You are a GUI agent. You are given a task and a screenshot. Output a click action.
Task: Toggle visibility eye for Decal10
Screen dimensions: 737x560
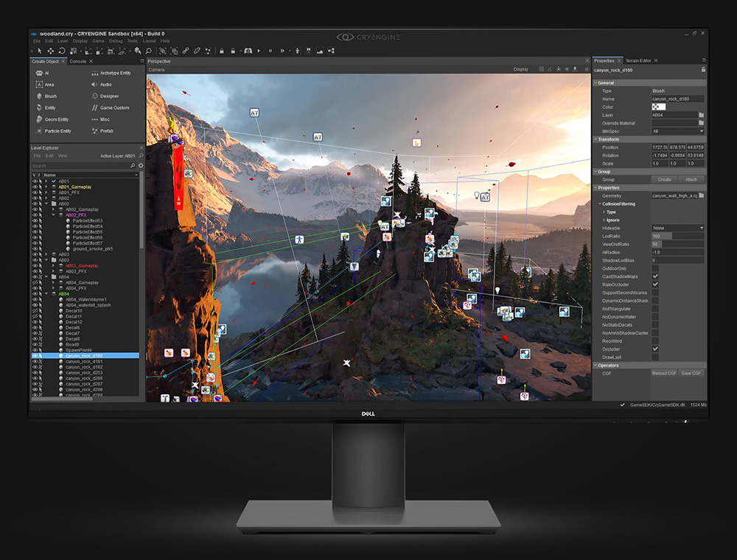click(35, 311)
